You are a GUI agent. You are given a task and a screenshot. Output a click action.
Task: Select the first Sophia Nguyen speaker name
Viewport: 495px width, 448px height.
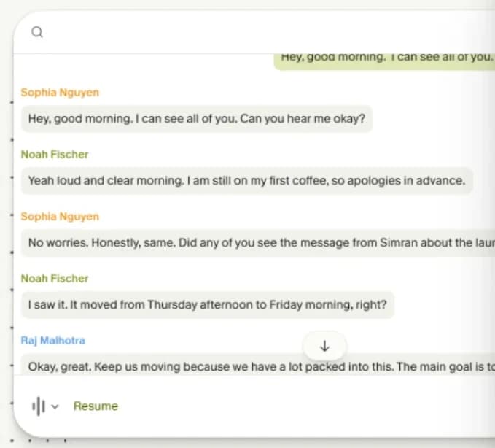tap(60, 92)
